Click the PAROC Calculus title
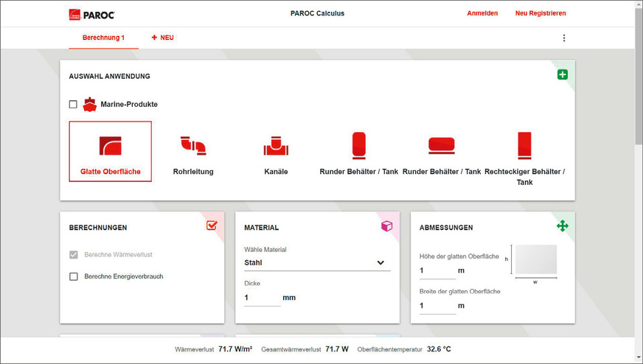This screenshot has height=364, width=643. (x=317, y=13)
